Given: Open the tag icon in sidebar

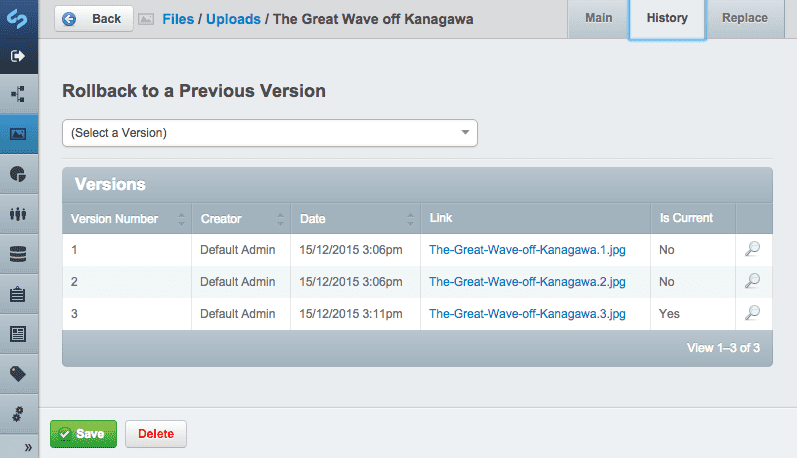Looking at the screenshot, I should click(x=18, y=374).
